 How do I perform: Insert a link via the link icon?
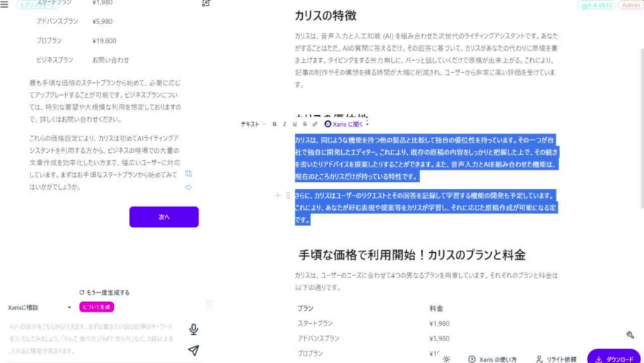(315, 124)
